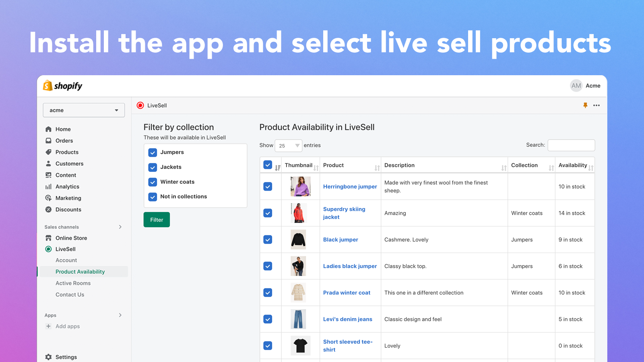Click the pin icon in LiveSell header

(585, 105)
